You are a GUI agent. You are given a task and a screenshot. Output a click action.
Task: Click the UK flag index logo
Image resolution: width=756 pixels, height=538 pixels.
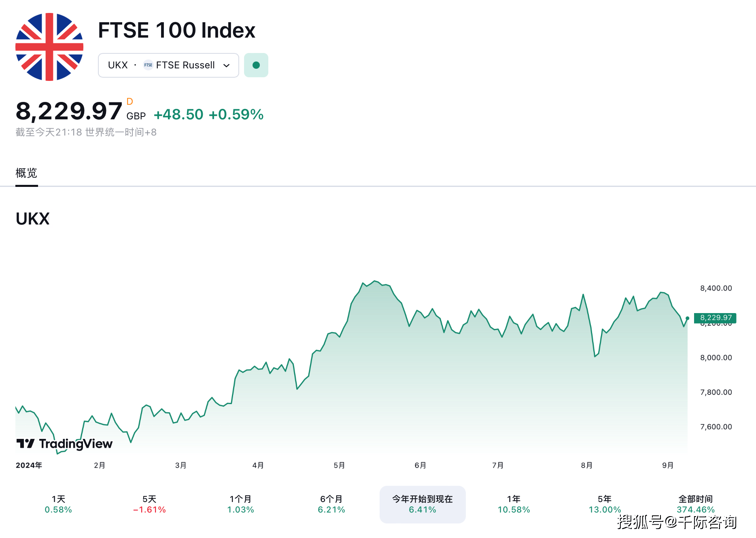point(49,47)
